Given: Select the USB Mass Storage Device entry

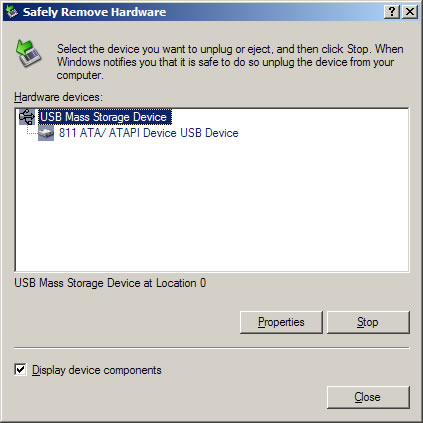Looking at the screenshot, I should tap(105, 117).
